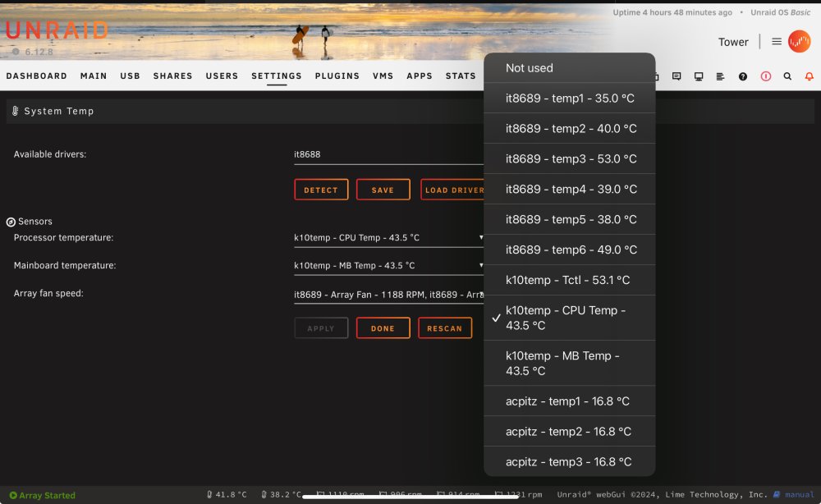
Task: Choose acpitz - temp2 - 16.8 °C
Action: click(x=570, y=432)
